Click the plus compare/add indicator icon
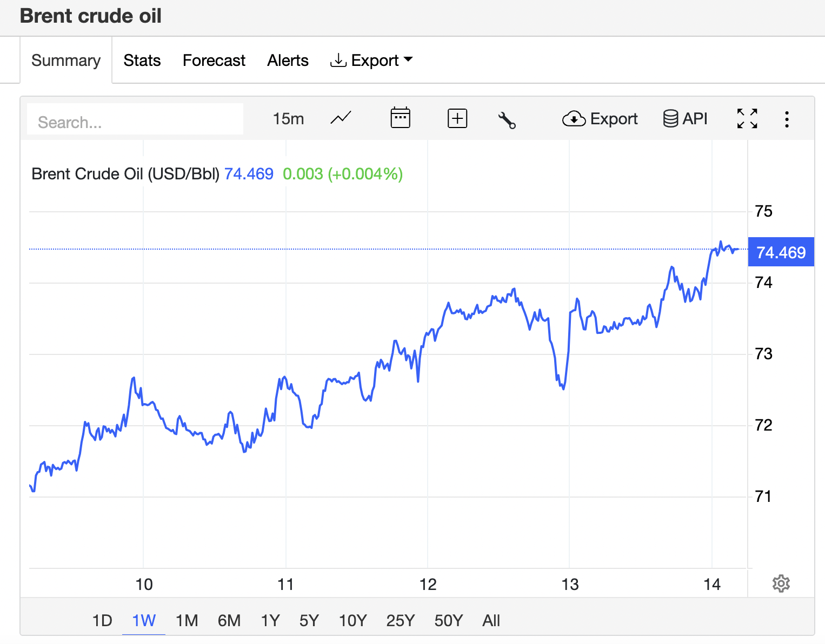The image size is (825, 644). point(457,118)
